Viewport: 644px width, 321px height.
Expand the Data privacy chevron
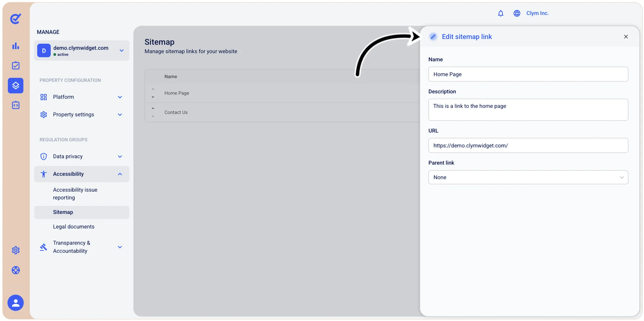pos(120,157)
